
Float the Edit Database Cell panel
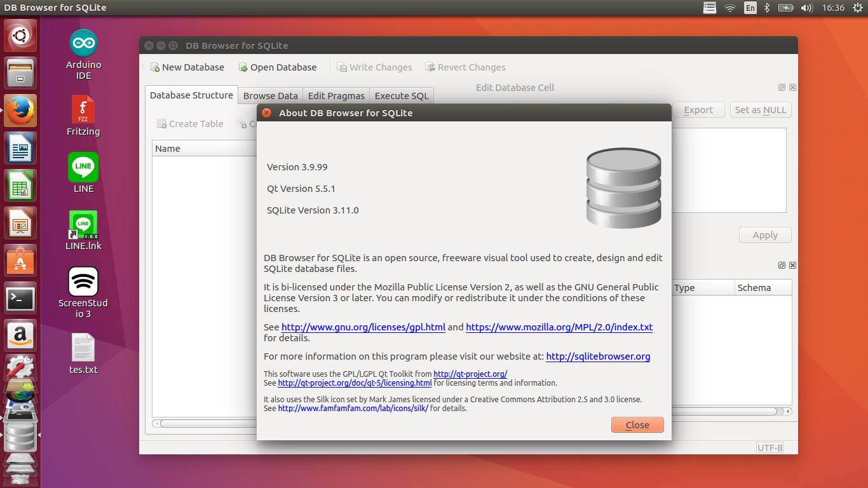782,88
